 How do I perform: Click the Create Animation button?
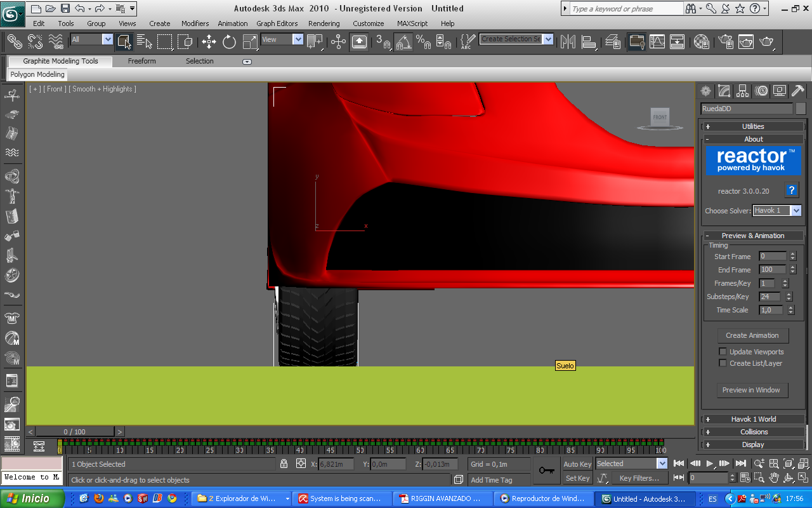pyautogui.click(x=752, y=335)
